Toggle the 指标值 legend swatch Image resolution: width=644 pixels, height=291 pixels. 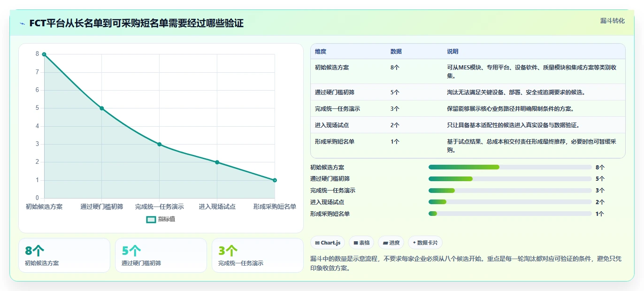[x=151, y=219]
